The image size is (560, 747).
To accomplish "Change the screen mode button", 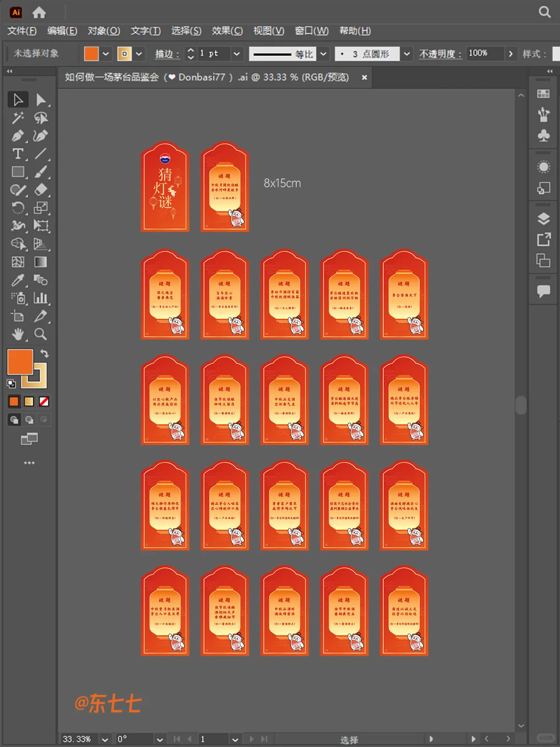I will coord(29,439).
